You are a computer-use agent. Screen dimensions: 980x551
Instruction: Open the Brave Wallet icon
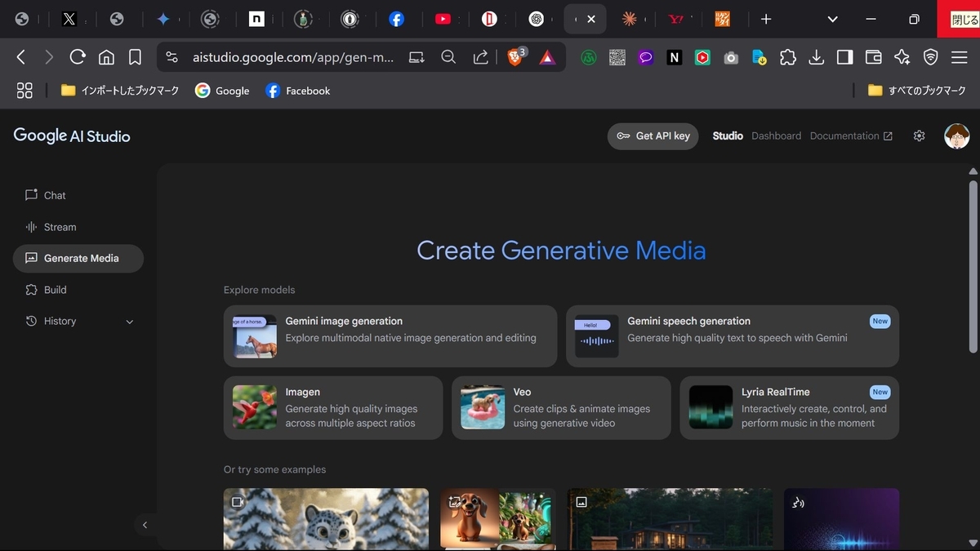point(873,57)
